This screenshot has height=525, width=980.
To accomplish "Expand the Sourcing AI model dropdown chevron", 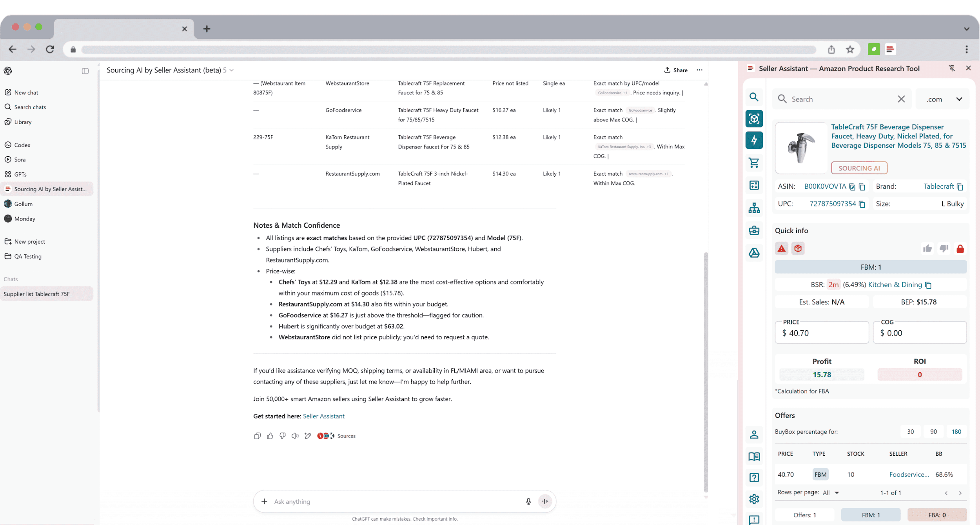I will (232, 70).
